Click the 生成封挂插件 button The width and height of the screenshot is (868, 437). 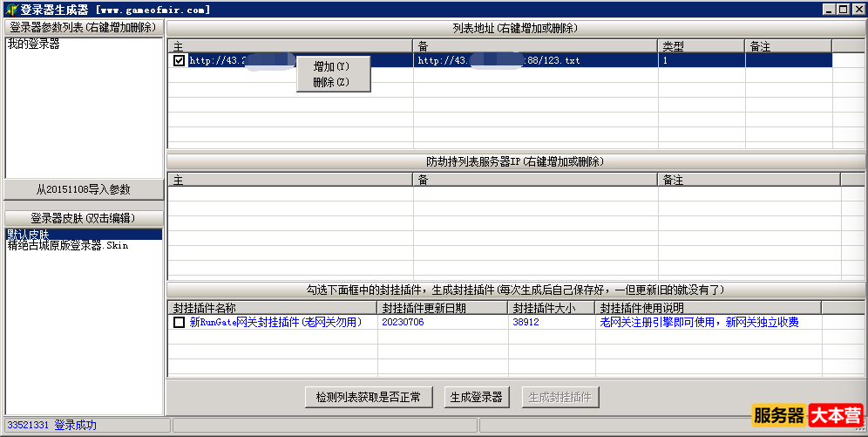pyautogui.click(x=561, y=397)
